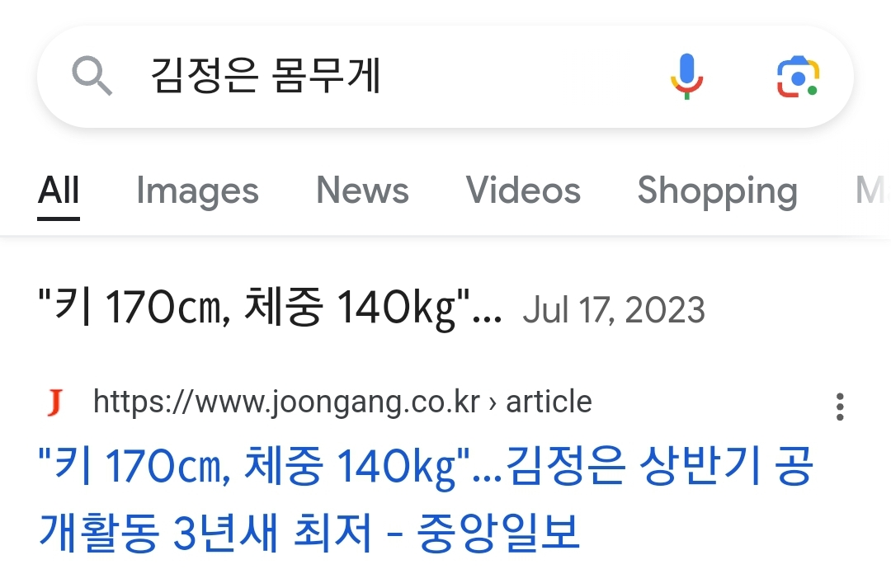The height and width of the screenshot is (588, 891).
Task: Go to the Videos tab
Action: pyautogui.click(x=523, y=191)
